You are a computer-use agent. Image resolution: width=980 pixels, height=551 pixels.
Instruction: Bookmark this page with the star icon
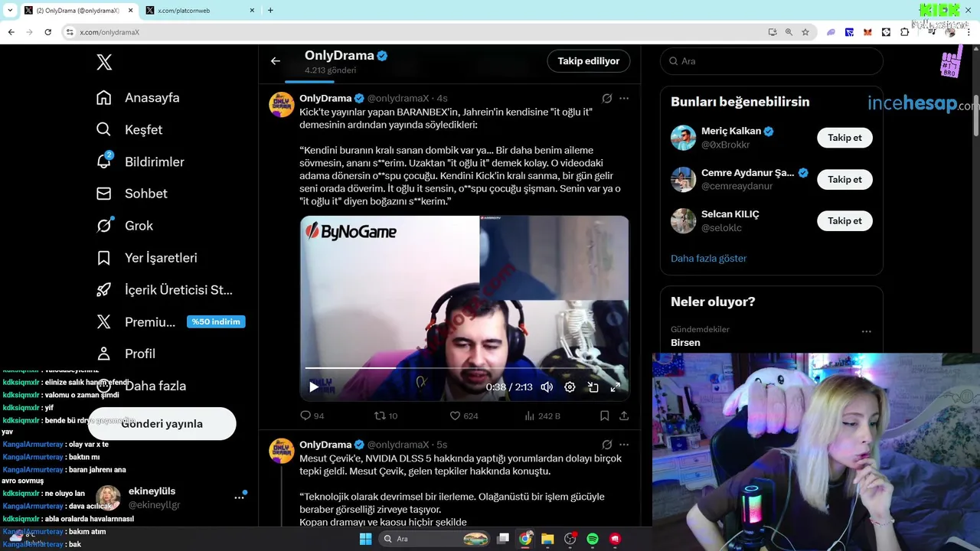coord(805,32)
